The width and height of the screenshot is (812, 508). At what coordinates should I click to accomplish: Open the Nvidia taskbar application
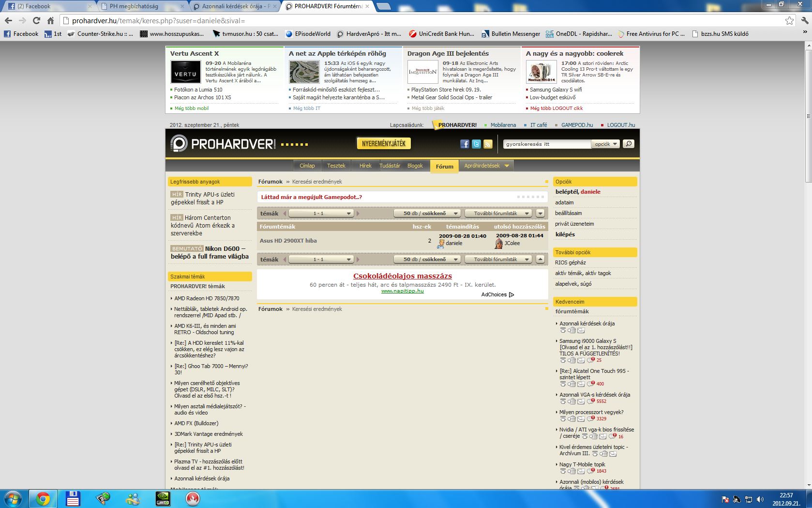click(x=163, y=499)
